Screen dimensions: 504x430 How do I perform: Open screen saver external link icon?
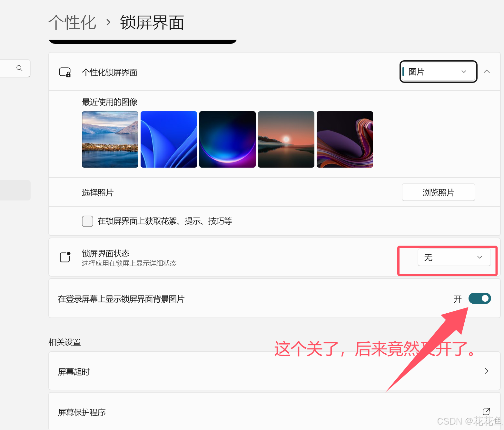click(x=486, y=412)
